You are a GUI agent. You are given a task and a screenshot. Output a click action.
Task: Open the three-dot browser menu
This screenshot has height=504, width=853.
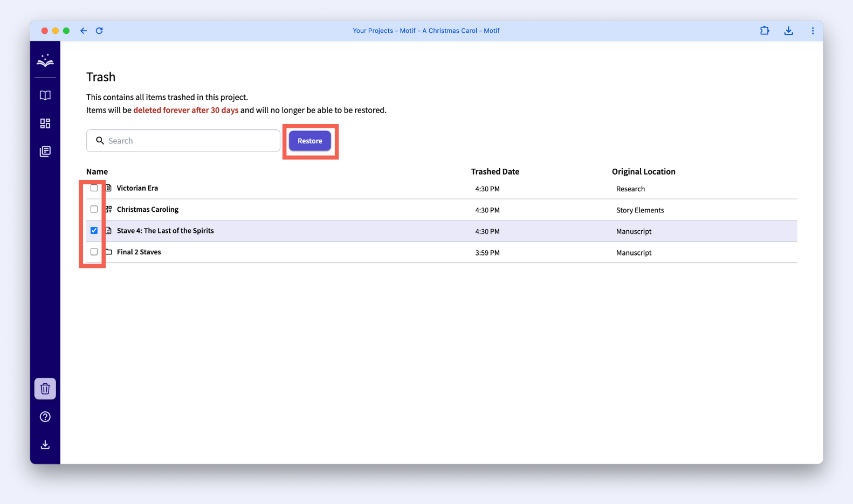point(813,31)
